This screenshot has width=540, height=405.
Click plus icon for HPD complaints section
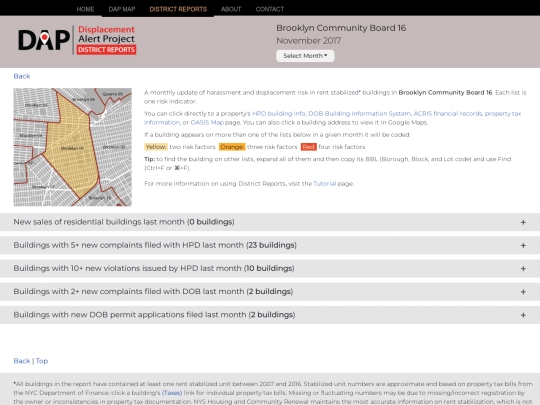[523, 246]
